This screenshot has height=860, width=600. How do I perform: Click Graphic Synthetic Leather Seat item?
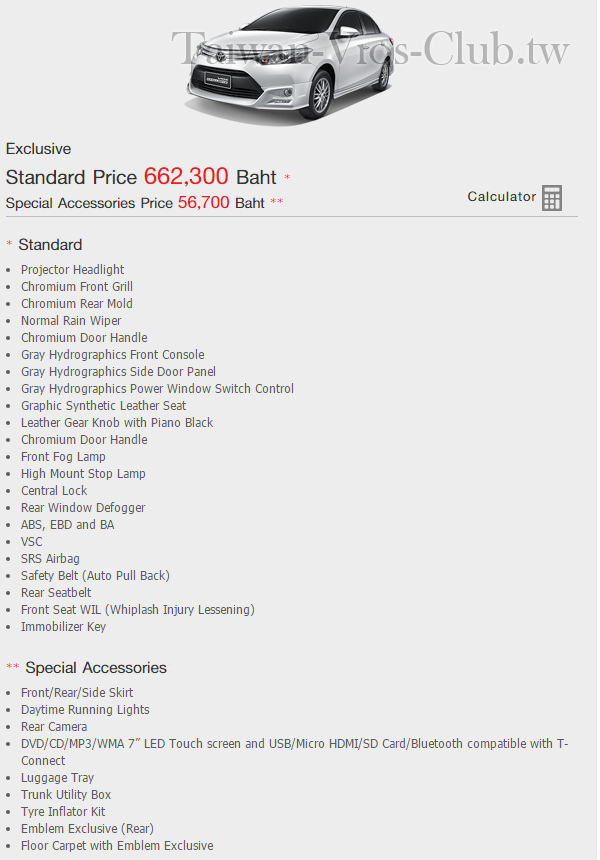tap(104, 405)
